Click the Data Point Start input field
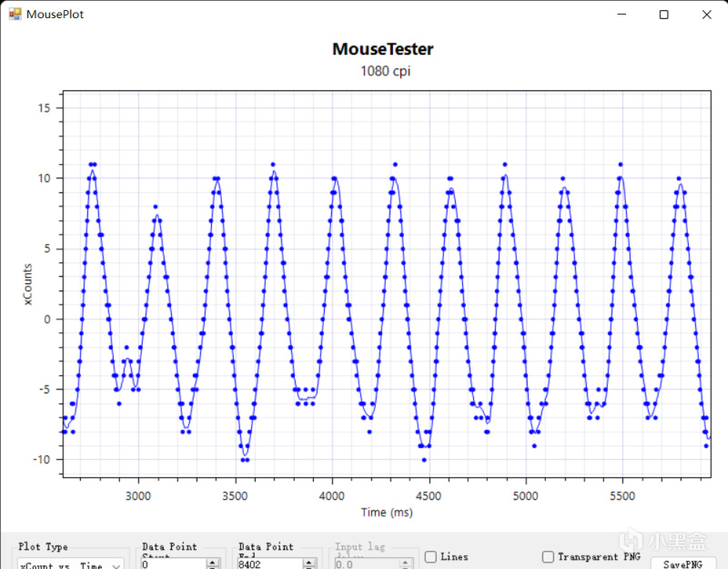Viewport: 728px width, 569px height. click(x=173, y=564)
